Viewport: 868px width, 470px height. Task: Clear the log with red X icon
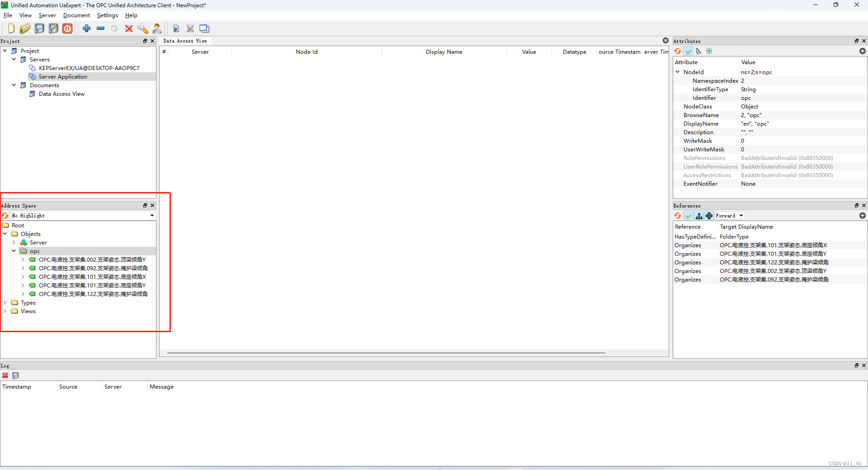pos(5,376)
